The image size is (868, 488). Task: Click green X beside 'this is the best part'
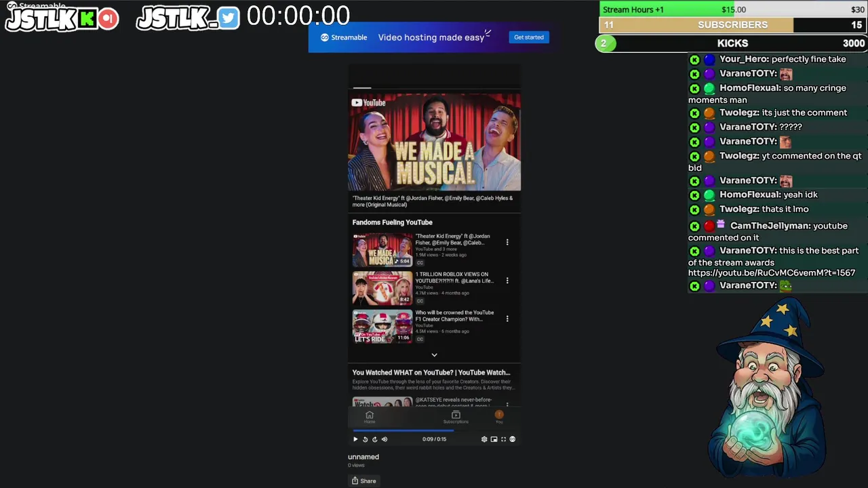[694, 251]
